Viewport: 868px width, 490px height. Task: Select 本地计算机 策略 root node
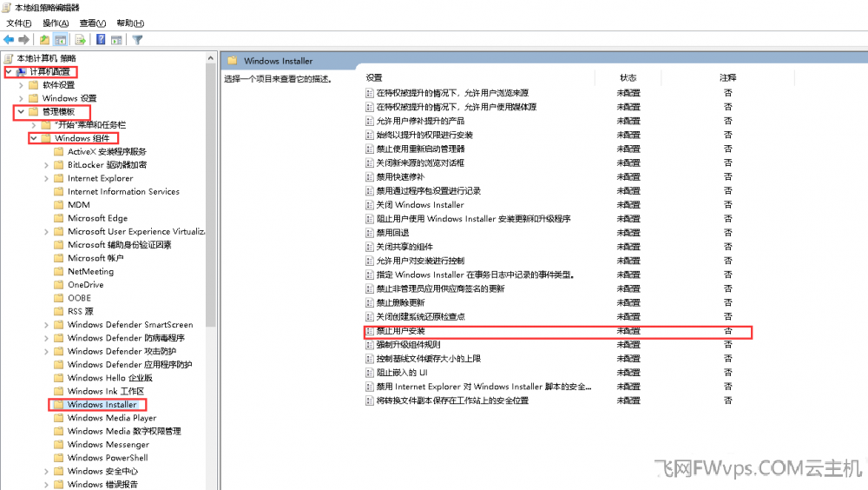(x=47, y=58)
